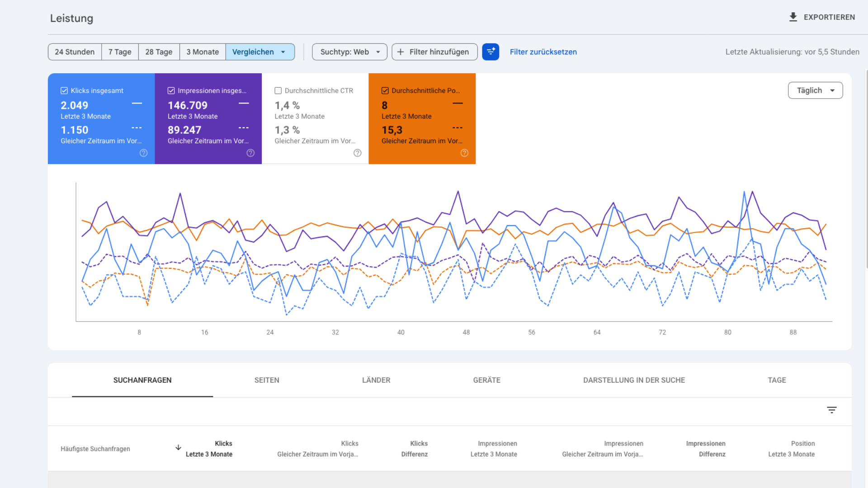The image size is (868, 488).
Task: Click the help icon on the Durchschnittliche CTR card
Action: [x=357, y=153]
